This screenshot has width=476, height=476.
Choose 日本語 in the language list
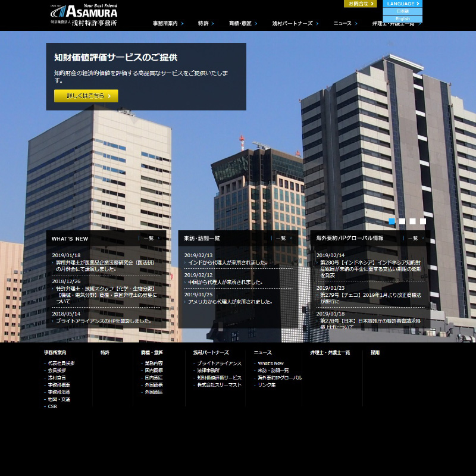402,11
